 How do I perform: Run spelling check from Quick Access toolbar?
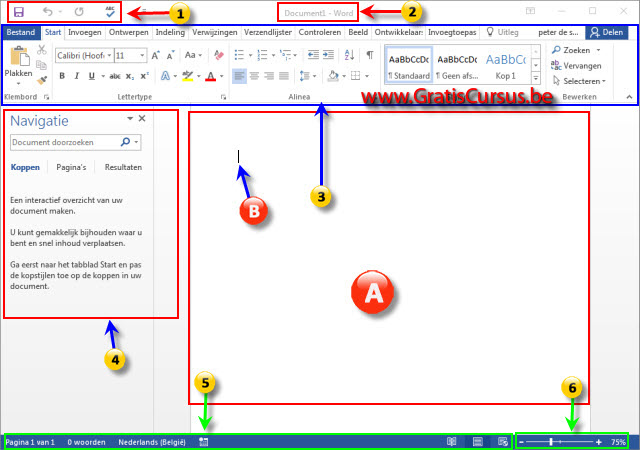coord(110,12)
